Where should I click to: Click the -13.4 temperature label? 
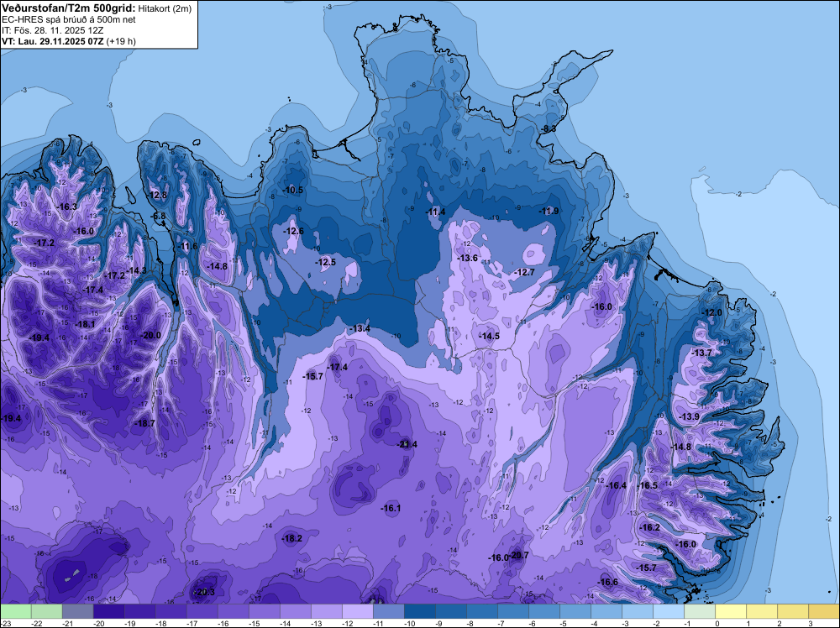click(360, 328)
